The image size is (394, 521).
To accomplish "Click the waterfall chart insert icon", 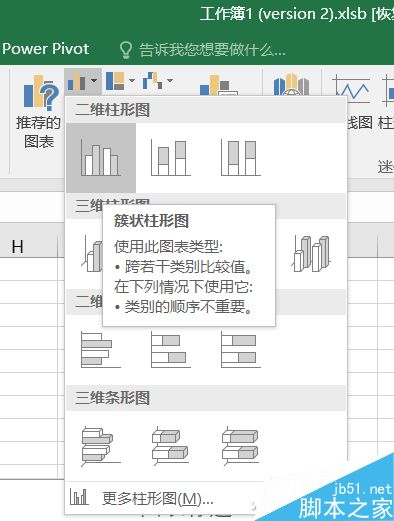I will click(152, 81).
